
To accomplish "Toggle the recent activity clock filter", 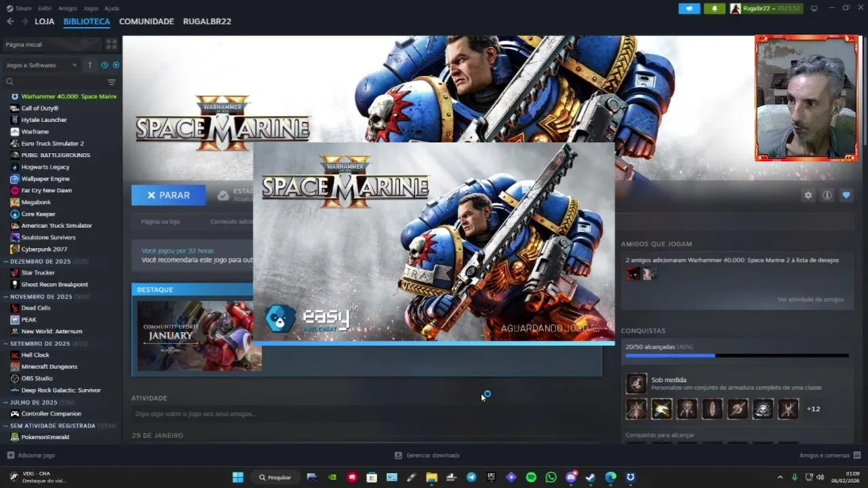I will [104, 65].
